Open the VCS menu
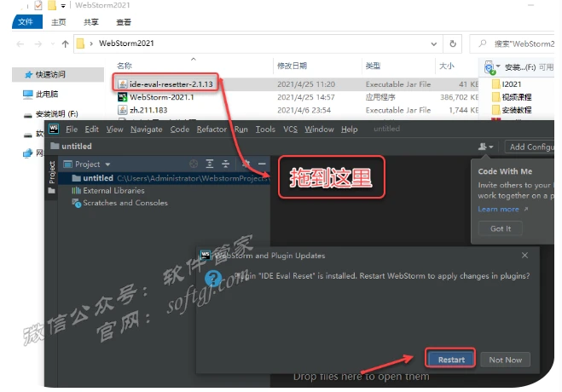 coord(290,129)
